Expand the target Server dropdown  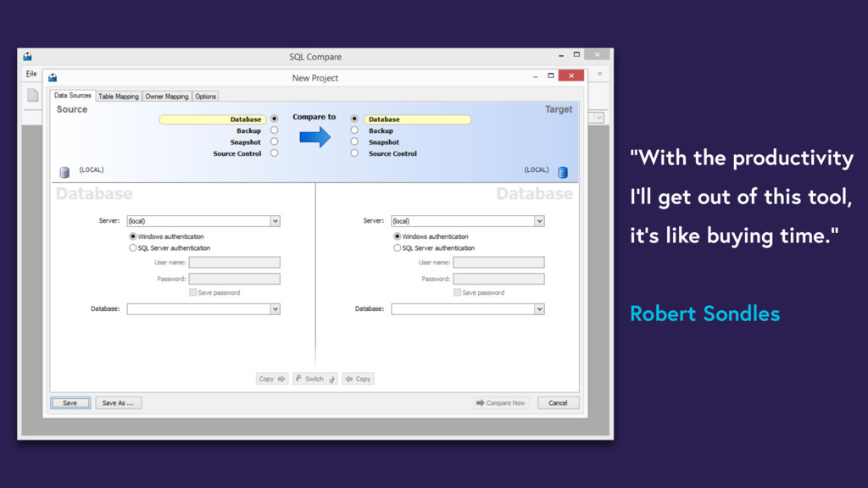click(x=539, y=221)
